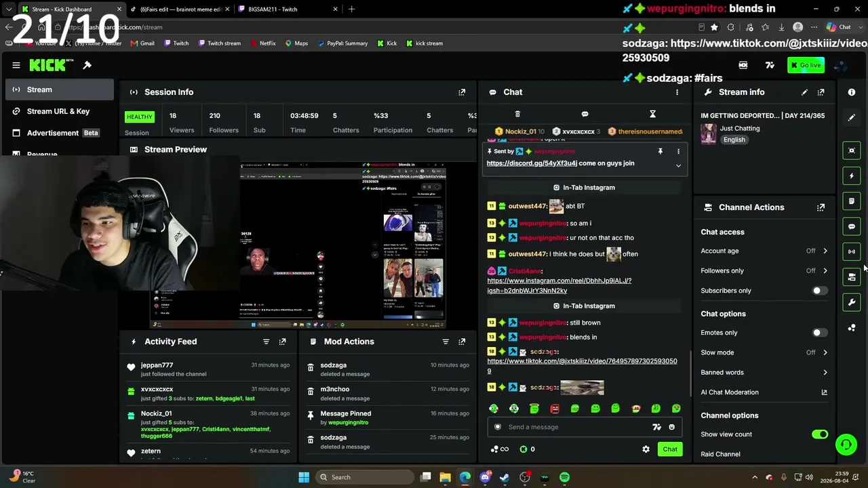Unpin the pinned Discord message
Screen dimensions: 868x488
click(x=660, y=151)
